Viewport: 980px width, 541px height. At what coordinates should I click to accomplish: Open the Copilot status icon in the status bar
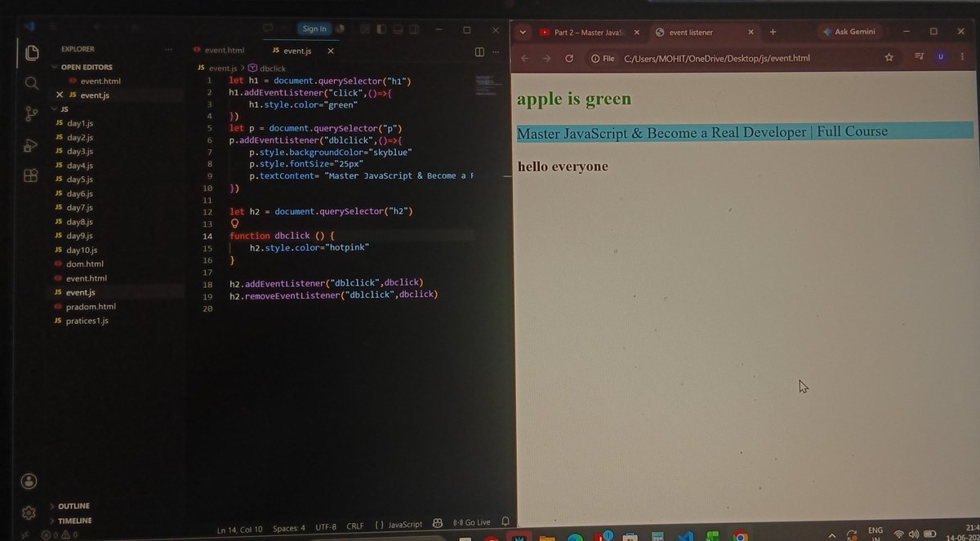[x=438, y=522]
